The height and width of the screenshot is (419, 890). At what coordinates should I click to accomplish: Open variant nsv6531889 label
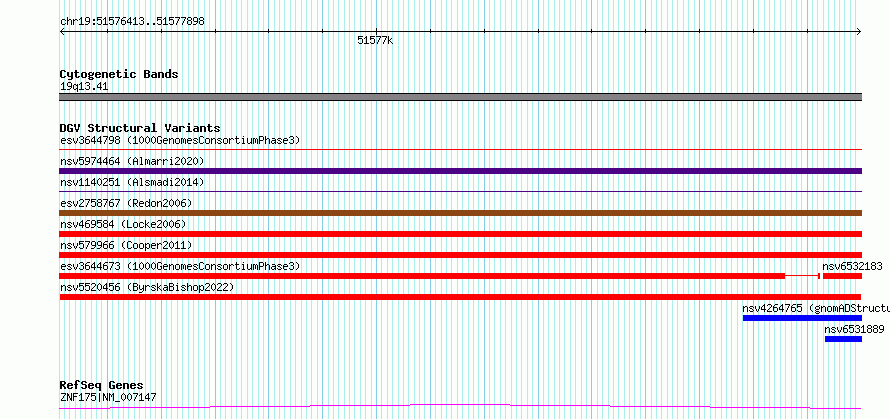pyautogui.click(x=854, y=329)
